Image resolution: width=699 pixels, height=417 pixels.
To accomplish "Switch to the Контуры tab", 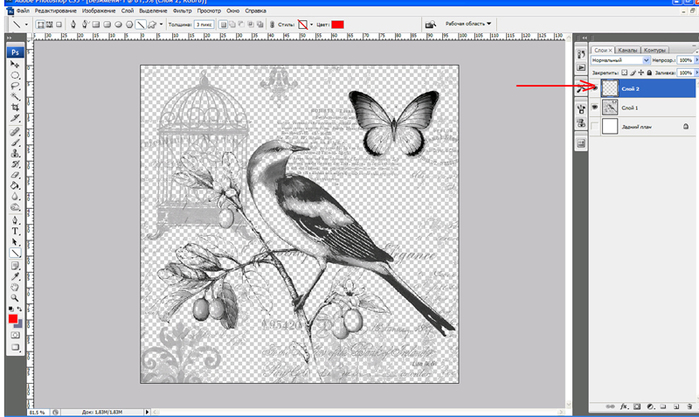I will [654, 50].
